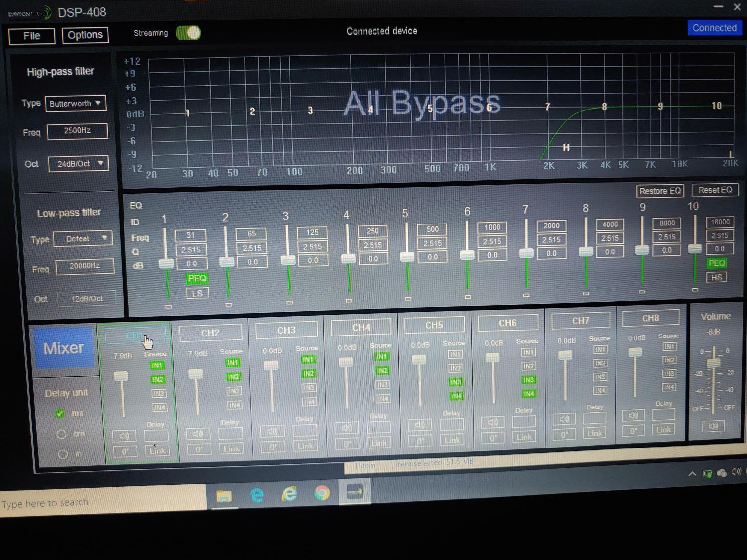Open Microsoft Edge from taskbar
This screenshot has width=747, height=560.
[x=257, y=494]
